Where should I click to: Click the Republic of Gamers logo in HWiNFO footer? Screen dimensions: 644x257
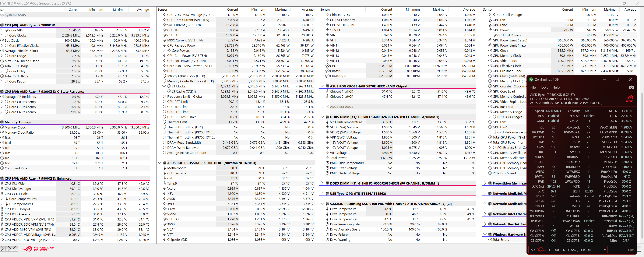pos(38,248)
